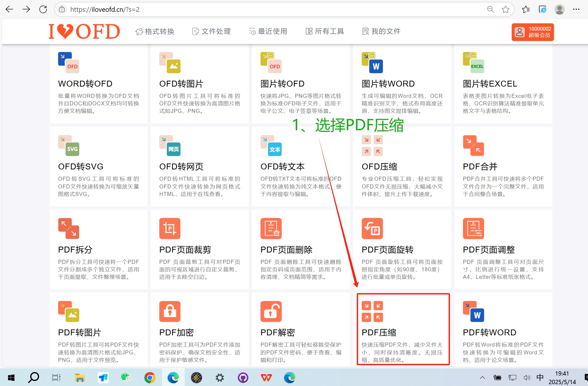This screenshot has height=386, width=588.
Task: Open the PDF页面裁剪 crop icon
Action: pos(169,228)
